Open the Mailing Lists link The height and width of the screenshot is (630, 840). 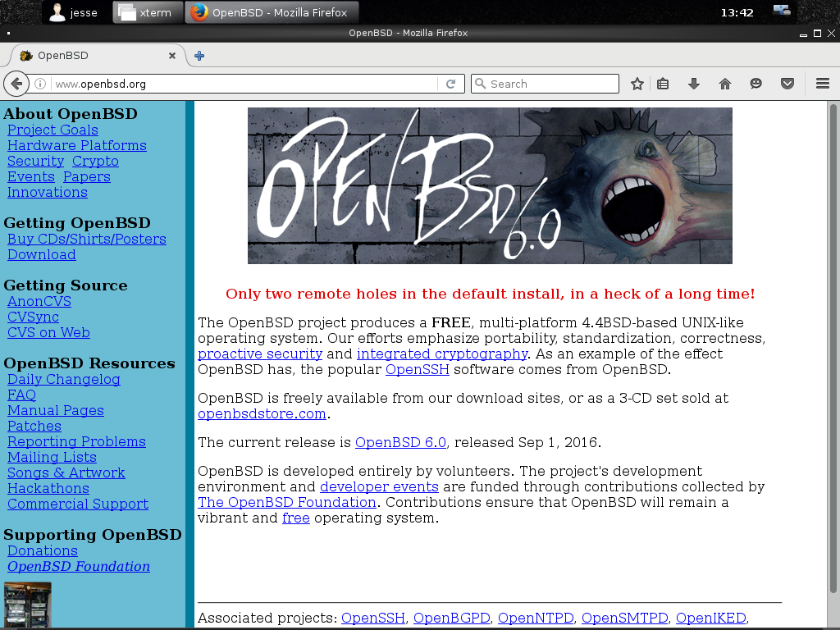tap(52, 457)
